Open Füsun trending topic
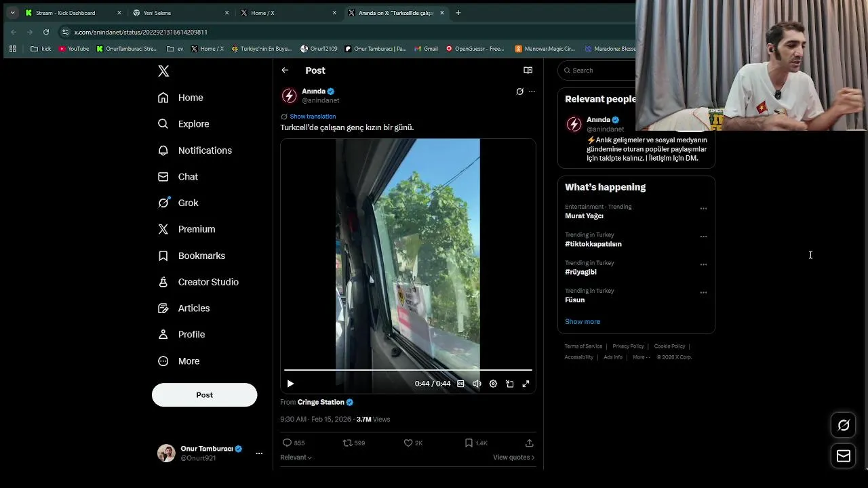The image size is (868, 488). pos(574,300)
